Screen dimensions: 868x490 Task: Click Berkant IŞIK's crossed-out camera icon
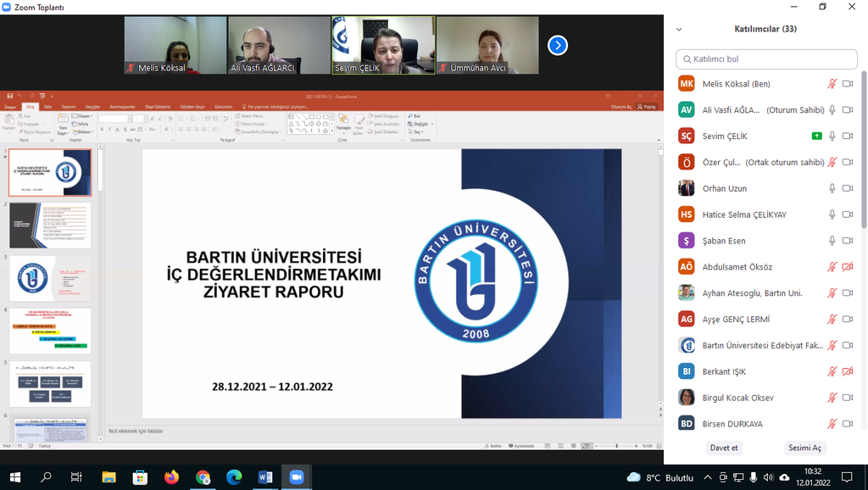pyautogui.click(x=847, y=371)
